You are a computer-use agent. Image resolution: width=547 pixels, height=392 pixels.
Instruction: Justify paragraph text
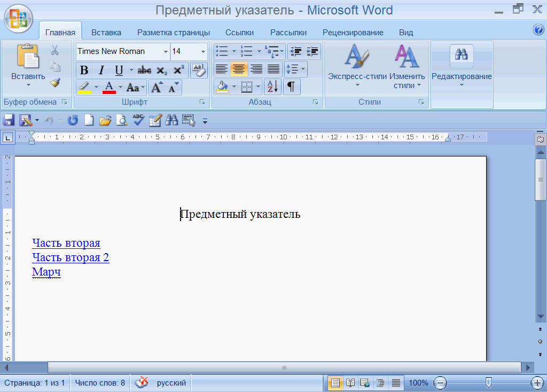(x=273, y=69)
